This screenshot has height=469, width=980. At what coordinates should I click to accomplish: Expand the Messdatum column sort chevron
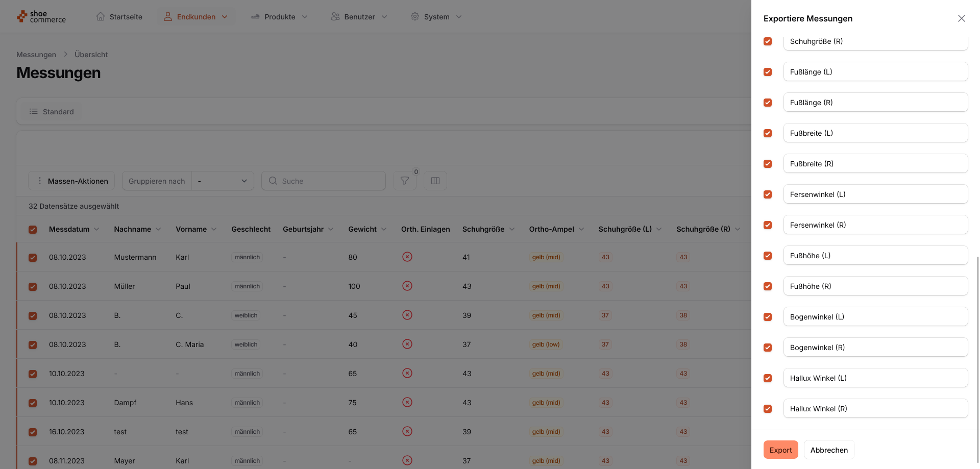96,229
